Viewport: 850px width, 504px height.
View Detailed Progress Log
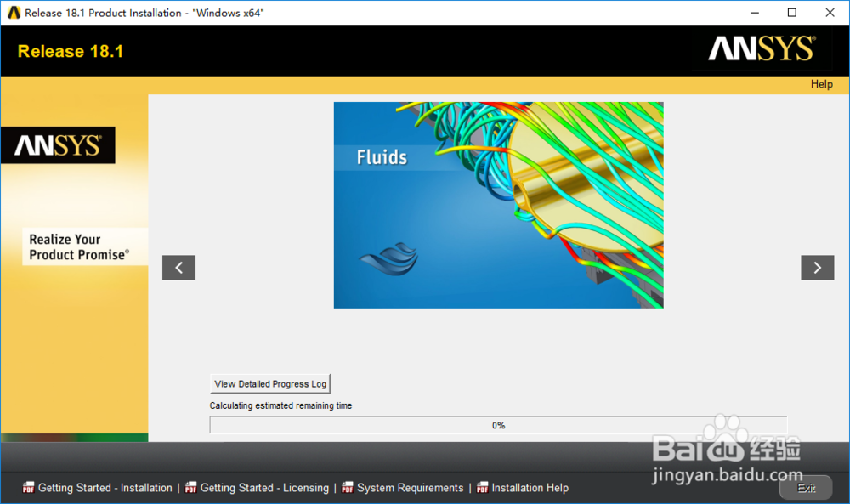point(270,383)
